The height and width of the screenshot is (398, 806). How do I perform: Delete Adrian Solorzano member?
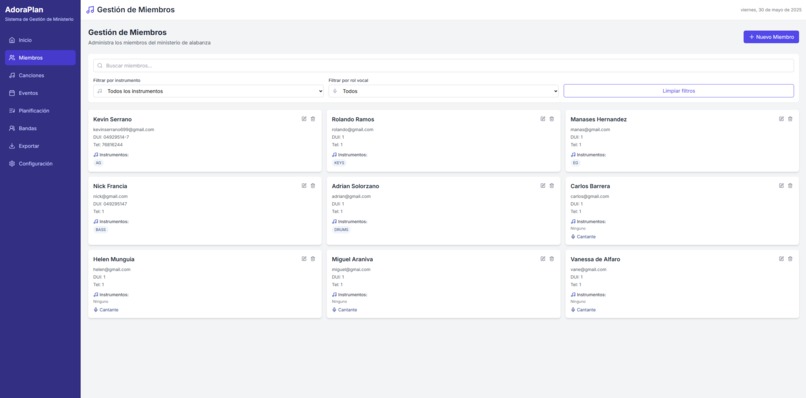point(552,186)
